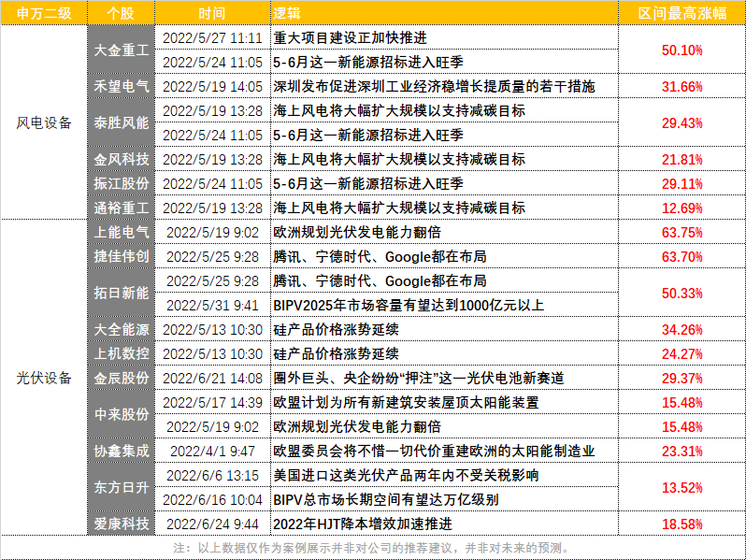Click the 爱康科技 stock cell
746x560 pixels.
(x=121, y=524)
